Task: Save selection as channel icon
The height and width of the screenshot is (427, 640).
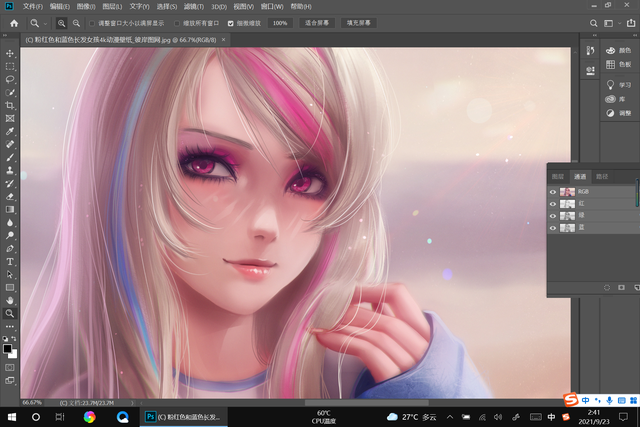Action: 621,288
